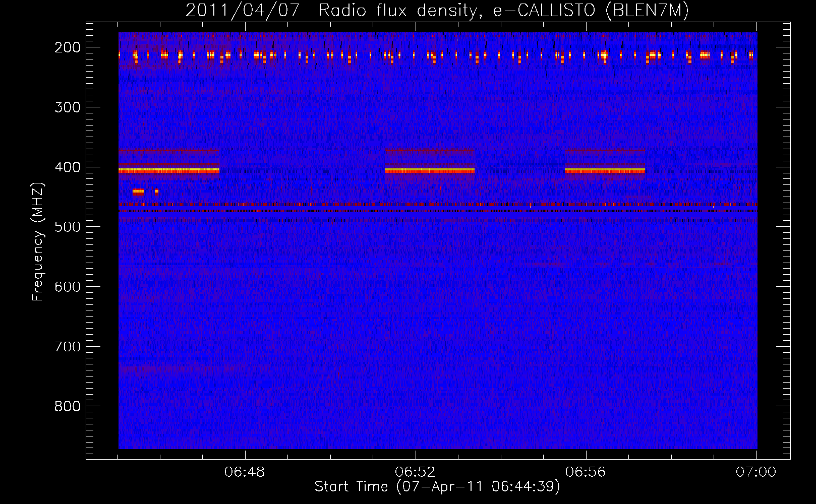Click the 800 frequency tick label
This screenshot has height=504, width=816.
point(68,406)
